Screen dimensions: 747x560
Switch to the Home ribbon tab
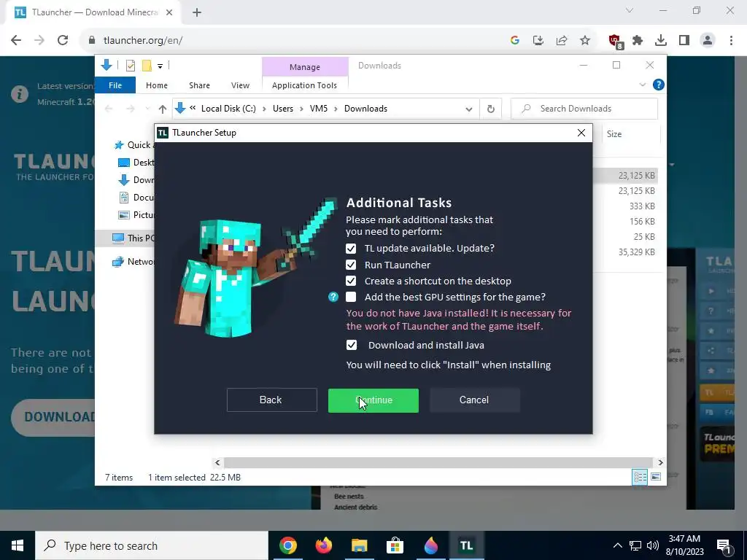tap(157, 85)
